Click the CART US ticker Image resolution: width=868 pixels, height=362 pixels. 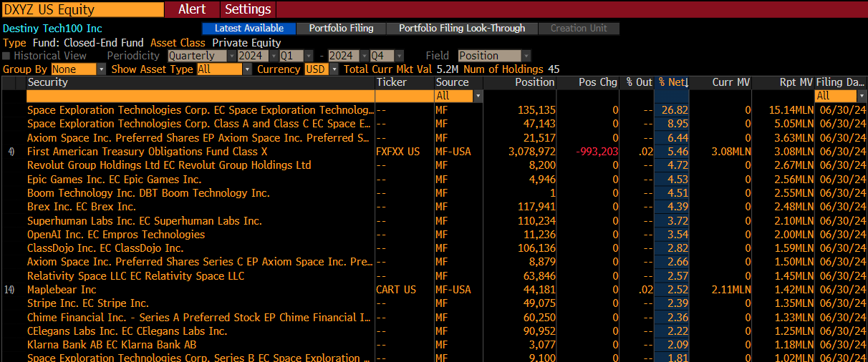pos(395,290)
